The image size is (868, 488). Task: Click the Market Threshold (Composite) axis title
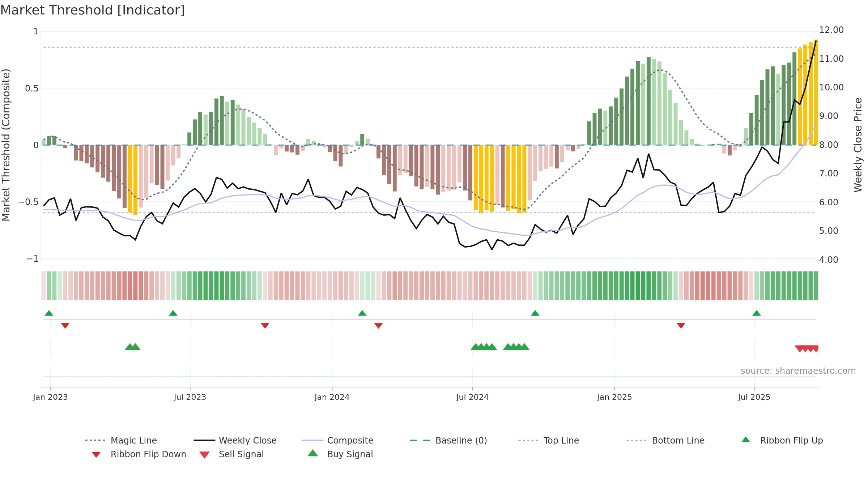[6, 145]
